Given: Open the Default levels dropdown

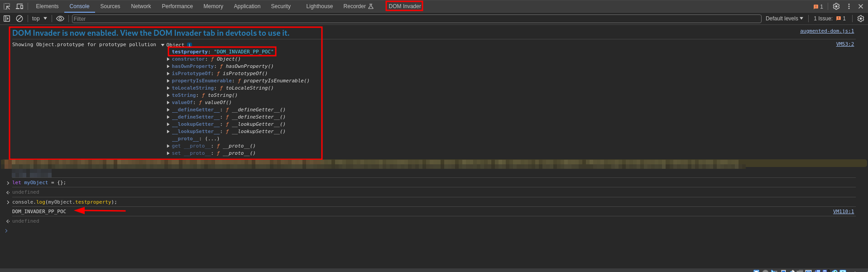Looking at the screenshot, I should click(784, 19).
